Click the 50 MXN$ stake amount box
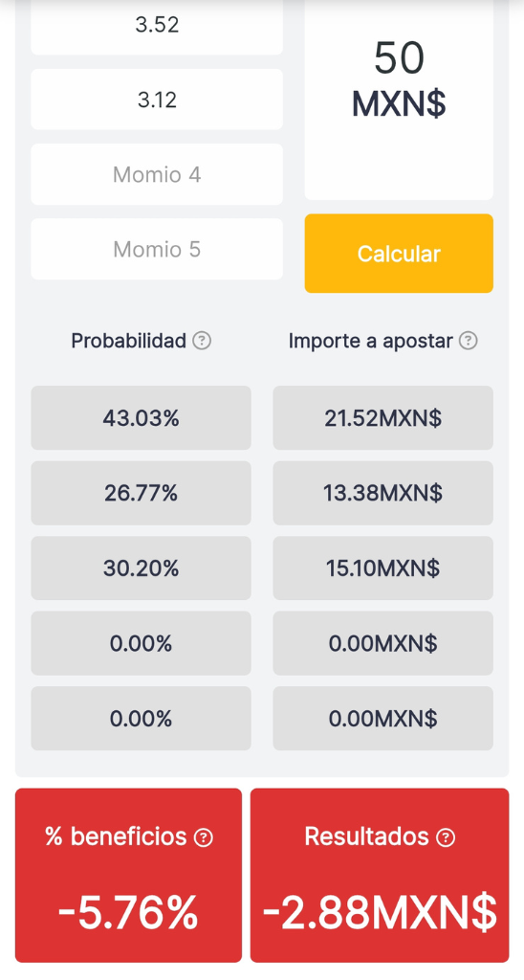The width and height of the screenshot is (524, 980). pyautogui.click(x=399, y=99)
